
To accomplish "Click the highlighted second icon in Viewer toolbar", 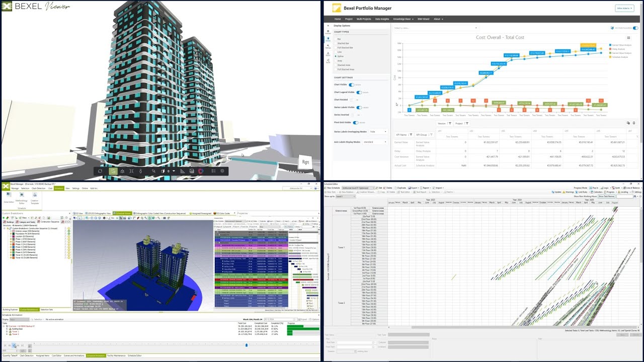I will (x=113, y=171).
